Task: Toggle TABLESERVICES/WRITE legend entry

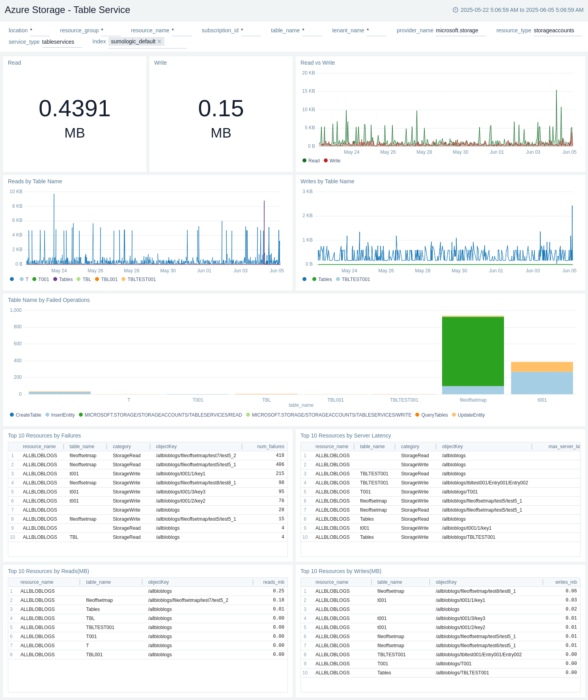Action: (329, 415)
